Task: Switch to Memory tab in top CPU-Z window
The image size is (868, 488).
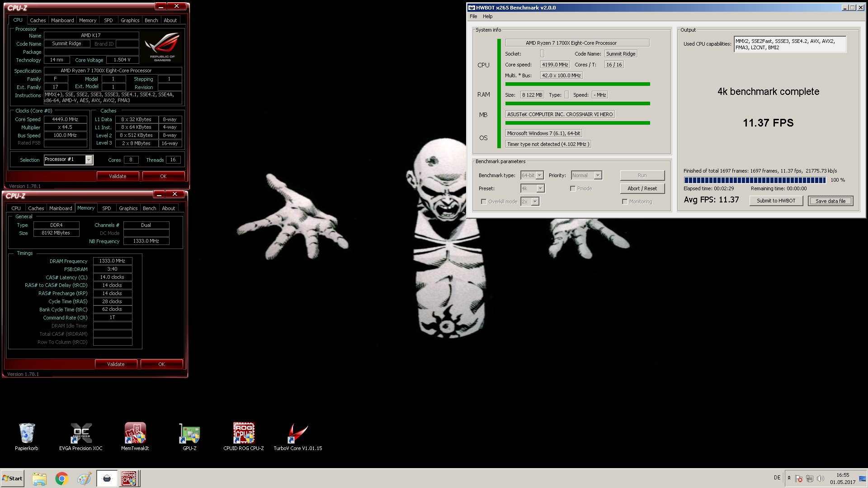Action: [88, 20]
